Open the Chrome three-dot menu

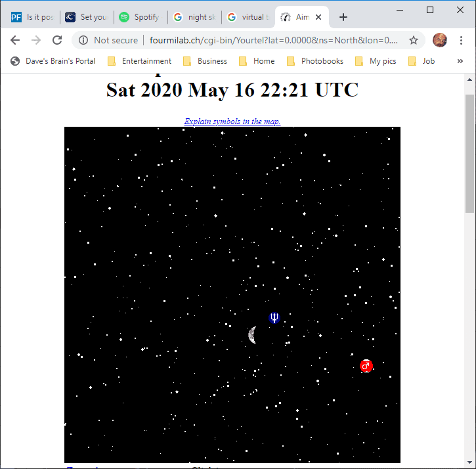point(461,40)
